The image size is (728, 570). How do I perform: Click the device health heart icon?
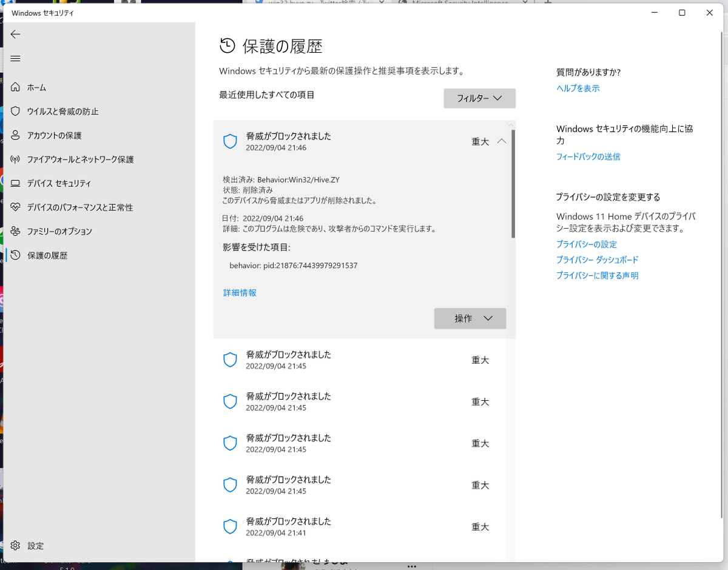click(16, 207)
